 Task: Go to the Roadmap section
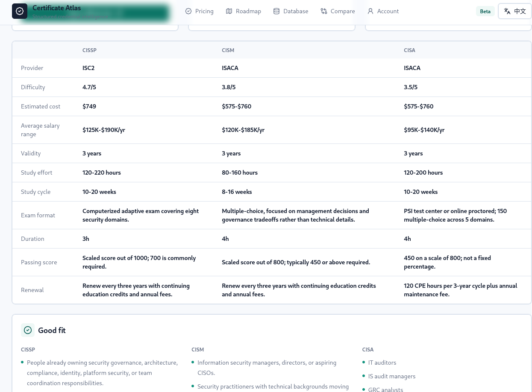[x=243, y=11]
